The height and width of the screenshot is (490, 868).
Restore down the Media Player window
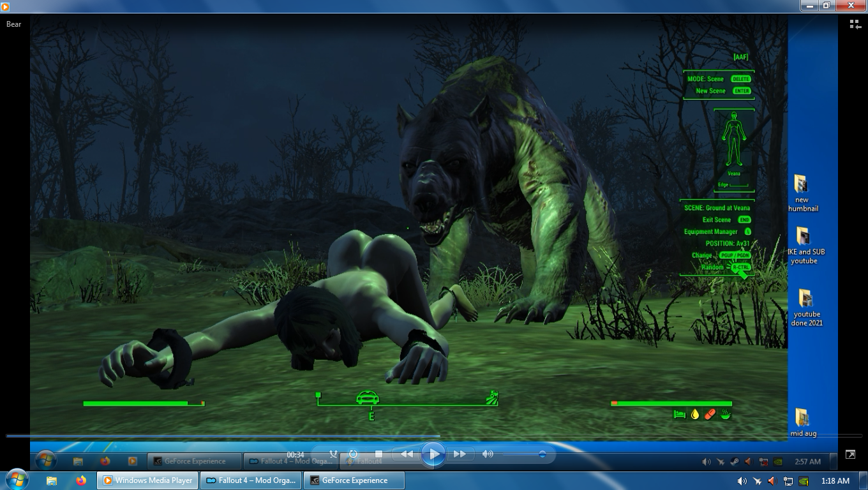pos(827,5)
